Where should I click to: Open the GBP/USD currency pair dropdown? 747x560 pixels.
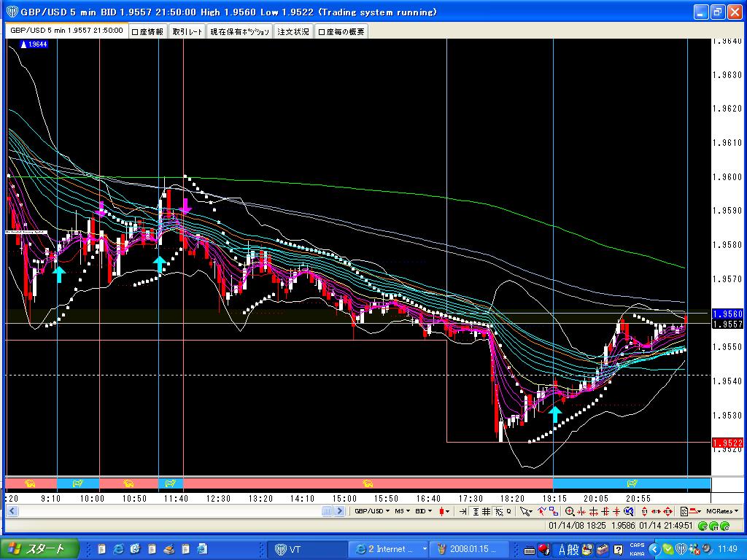[371, 511]
